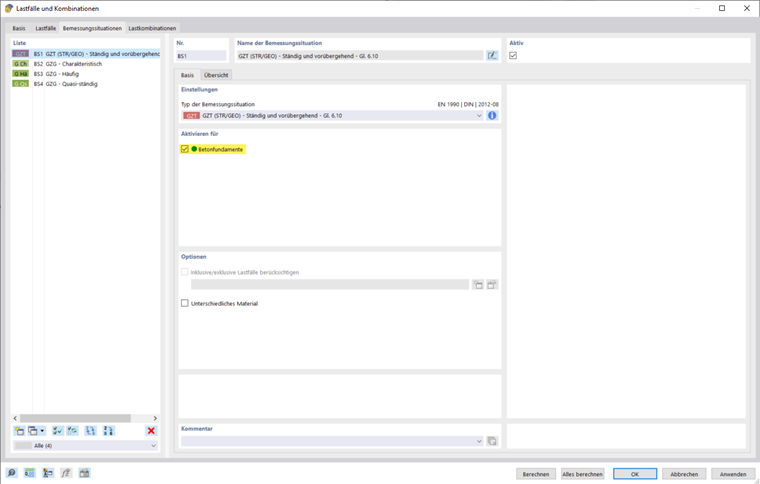The image size is (760, 484).
Task: Click the G Qs color tag of BS4
Action: (x=20, y=84)
